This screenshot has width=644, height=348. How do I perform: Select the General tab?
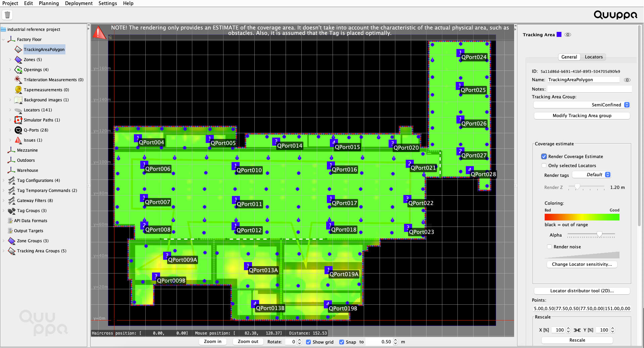tap(569, 57)
